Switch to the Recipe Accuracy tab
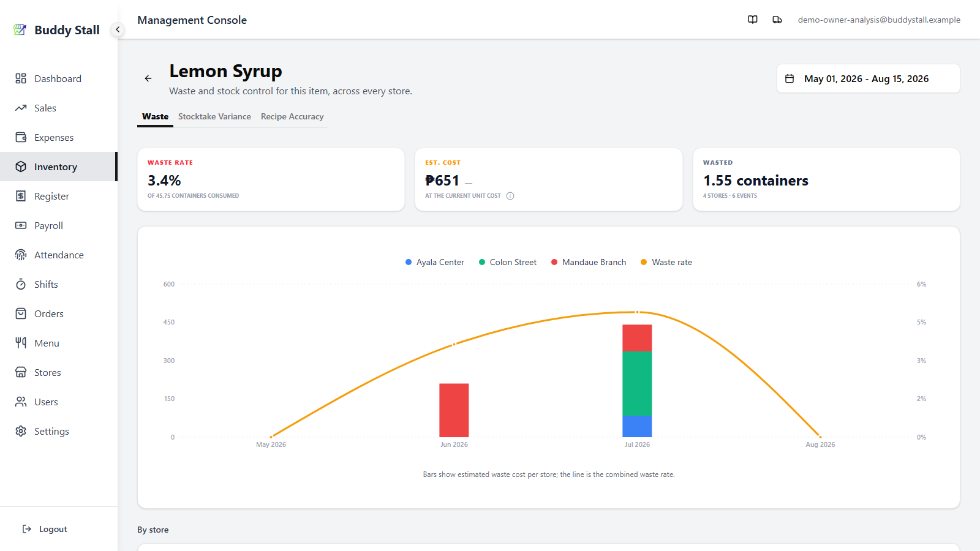This screenshot has width=980, height=551. tap(292, 116)
